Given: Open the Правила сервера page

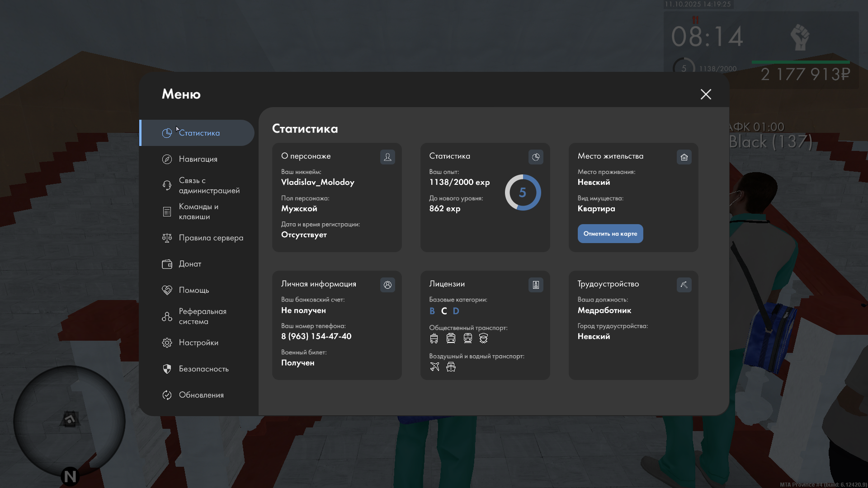Looking at the screenshot, I should click(210, 238).
